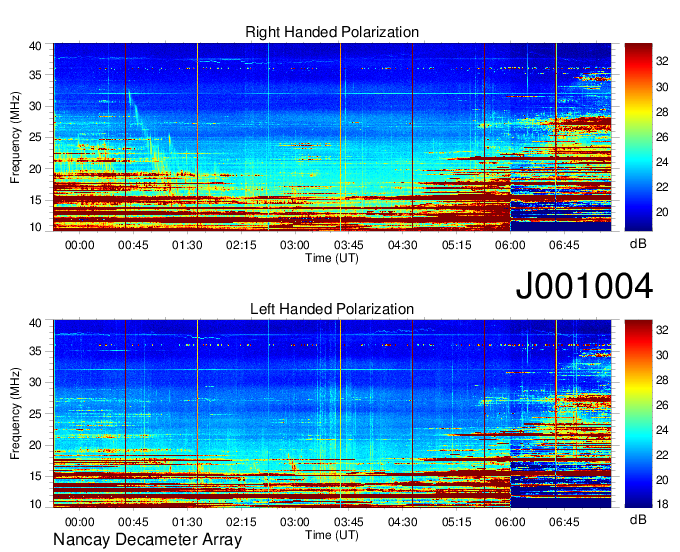Click the 06:00 time tick under the Right Handed plot
680x552 pixels.
[510, 245]
